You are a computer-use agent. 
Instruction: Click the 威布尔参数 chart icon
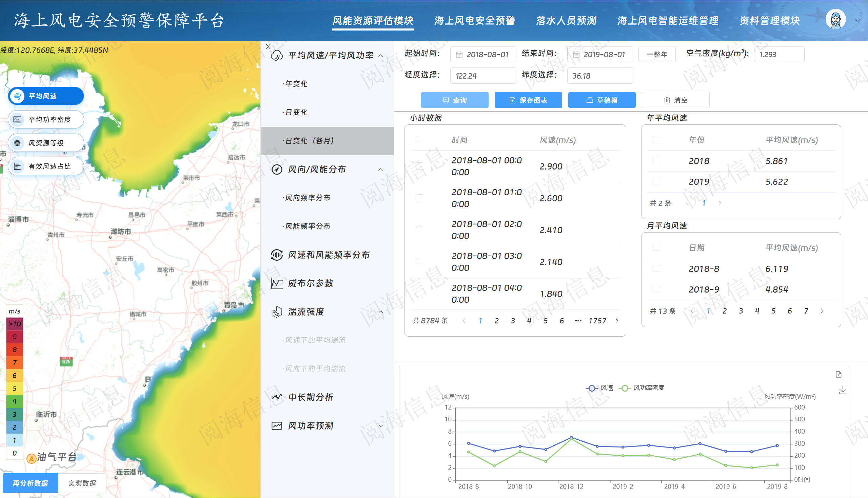click(x=276, y=283)
